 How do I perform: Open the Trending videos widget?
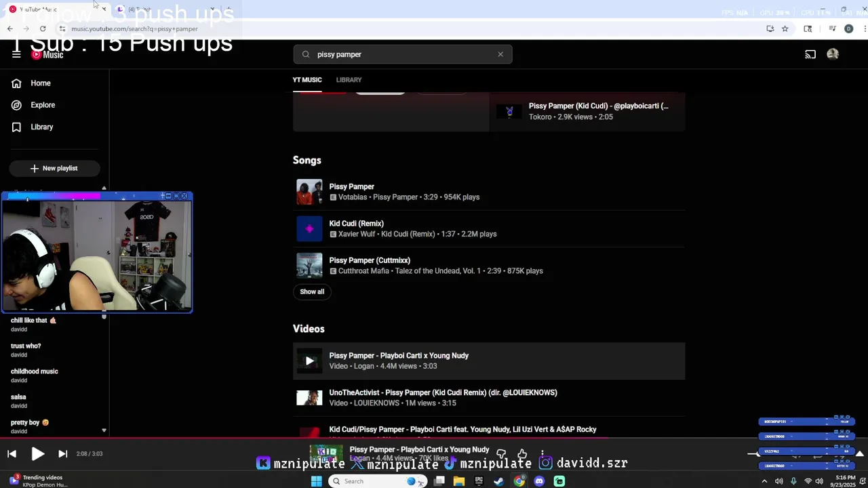coord(37,481)
